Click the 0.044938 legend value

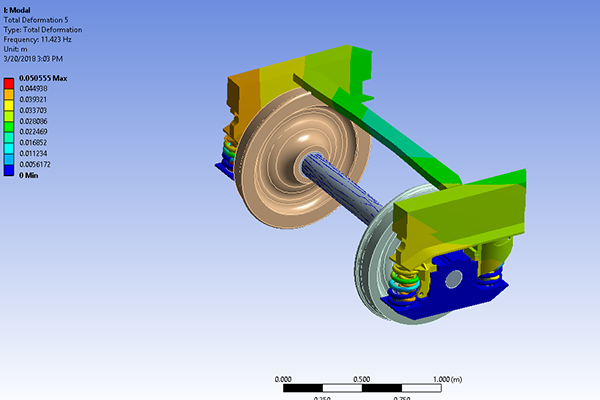(33, 88)
